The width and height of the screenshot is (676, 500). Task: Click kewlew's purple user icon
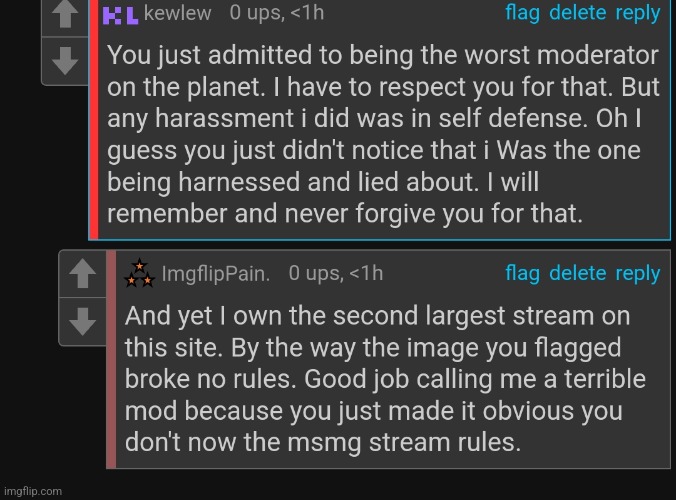[x=122, y=14]
